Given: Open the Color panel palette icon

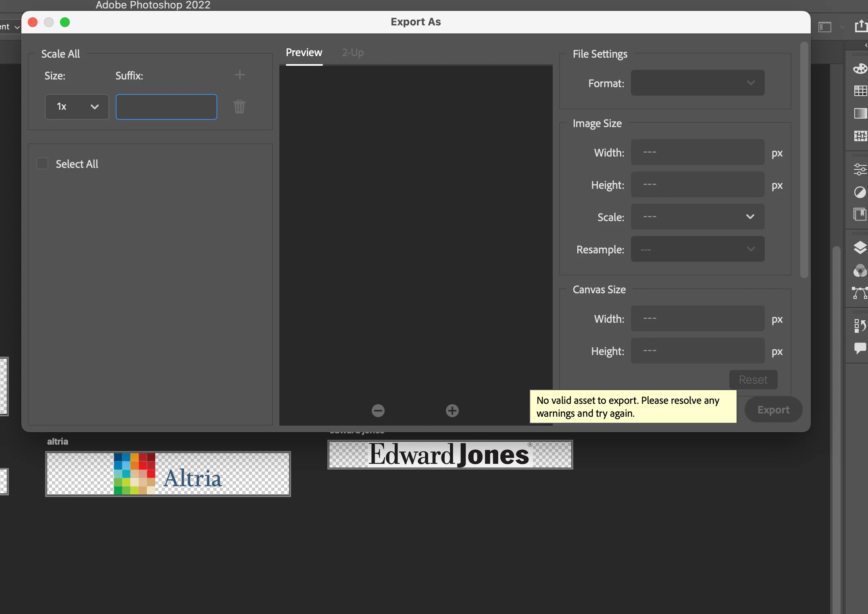Looking at the screenshot, I should coord(860,69).
